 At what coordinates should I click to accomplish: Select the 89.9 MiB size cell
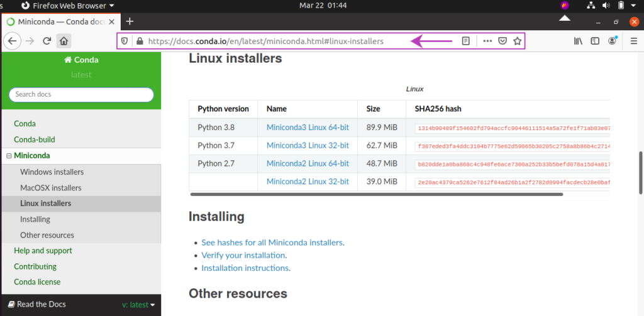point(382,128)
